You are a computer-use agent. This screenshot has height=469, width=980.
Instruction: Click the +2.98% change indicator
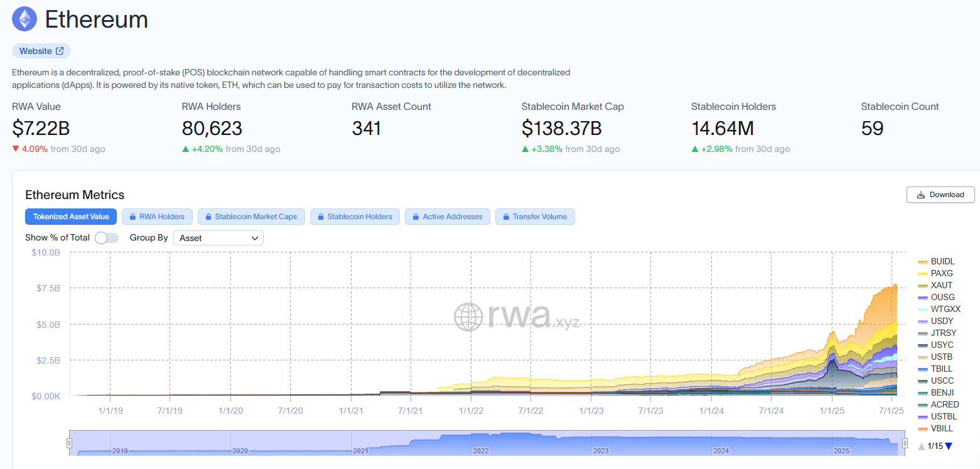[x=712, y=149]
